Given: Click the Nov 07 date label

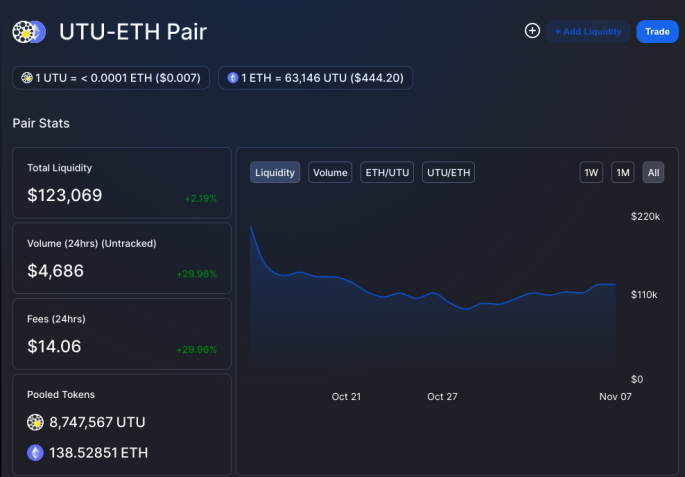Looking at the screenshot, I should tap(615, 397).
